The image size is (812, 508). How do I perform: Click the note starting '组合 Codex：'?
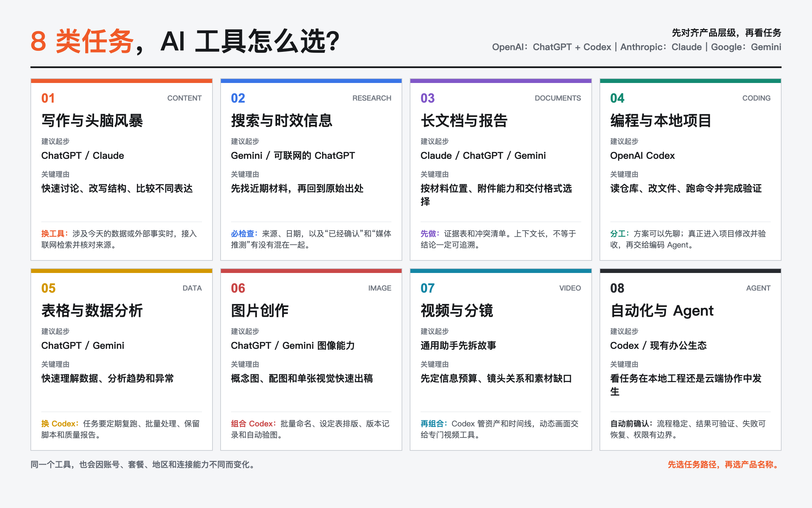(310, 429)
